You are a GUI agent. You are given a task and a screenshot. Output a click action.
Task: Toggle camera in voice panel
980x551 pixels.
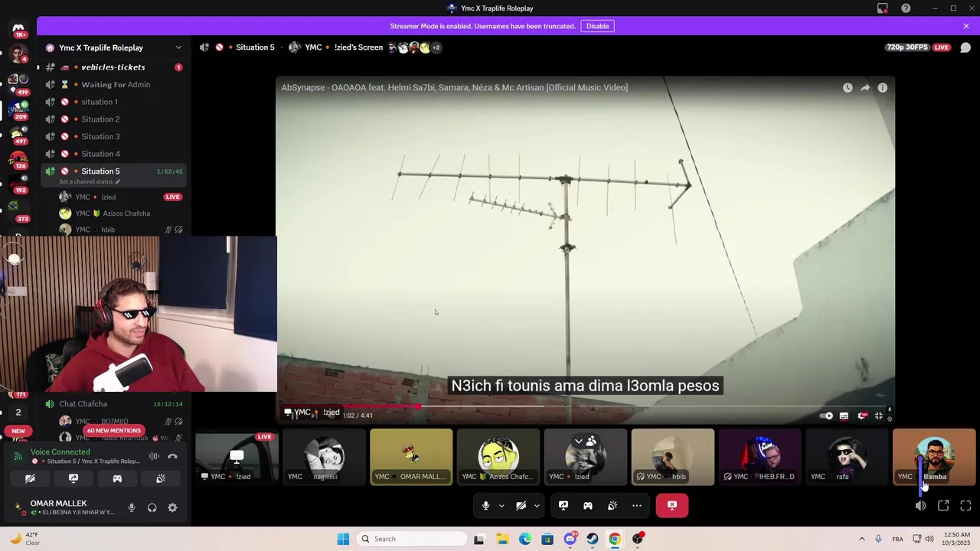(x=30, y=478)
